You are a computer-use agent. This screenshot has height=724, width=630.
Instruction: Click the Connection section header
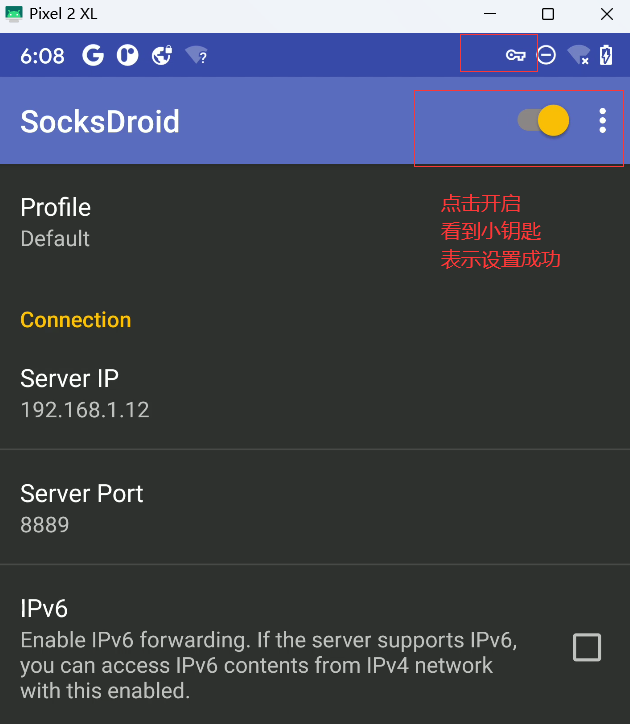tap(76, 320)
